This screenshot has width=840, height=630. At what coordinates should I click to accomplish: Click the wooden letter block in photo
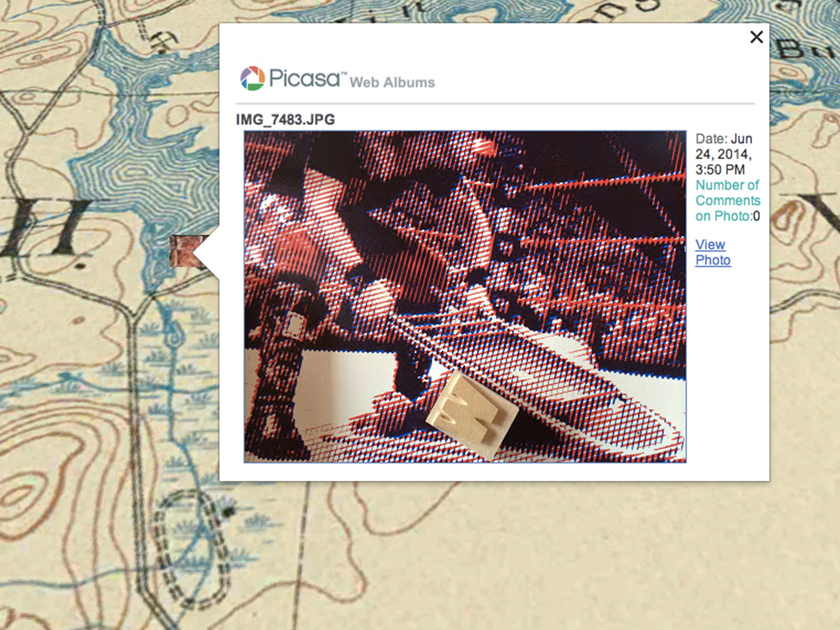pyautogui.click(x=472, y=414)
